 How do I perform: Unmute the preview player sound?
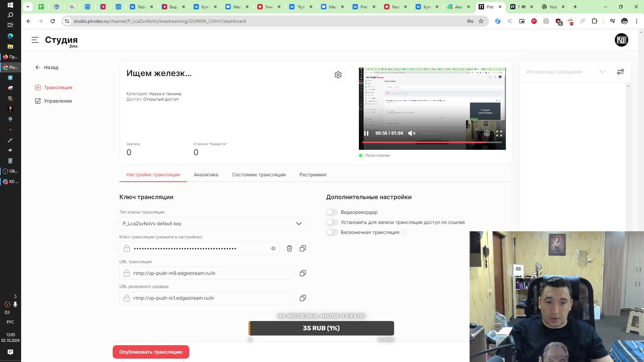point(412,133)
